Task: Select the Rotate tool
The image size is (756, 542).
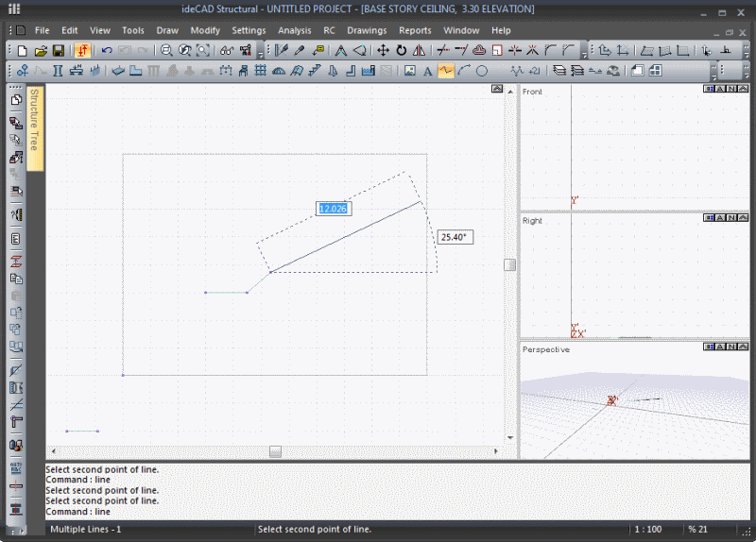Action: [401, 51]
